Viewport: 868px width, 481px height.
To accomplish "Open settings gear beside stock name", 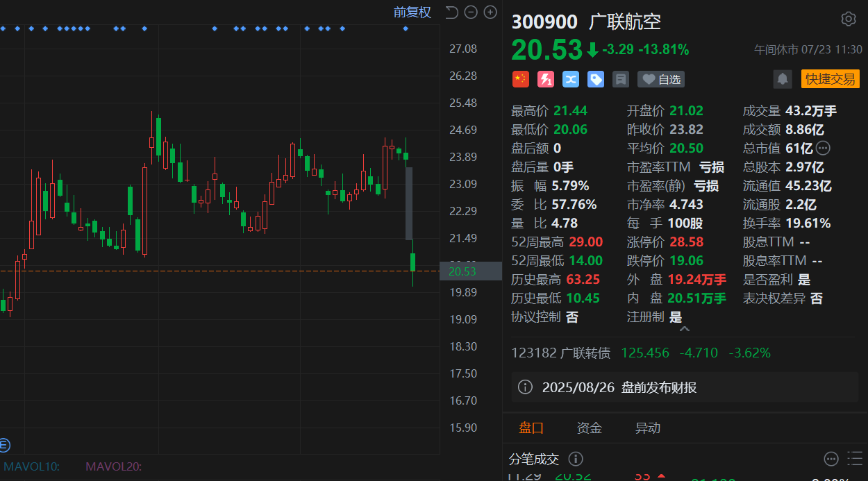I will (x=848, y=19).
